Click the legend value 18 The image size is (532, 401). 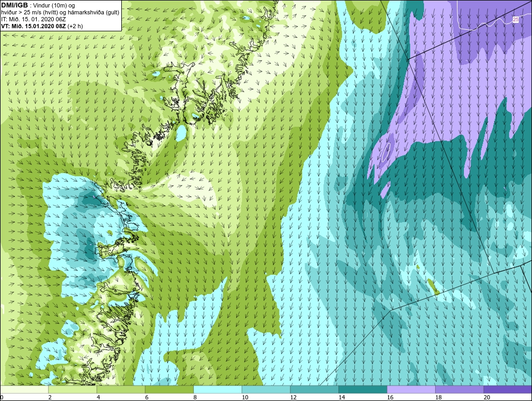click(x=438, y=397)
